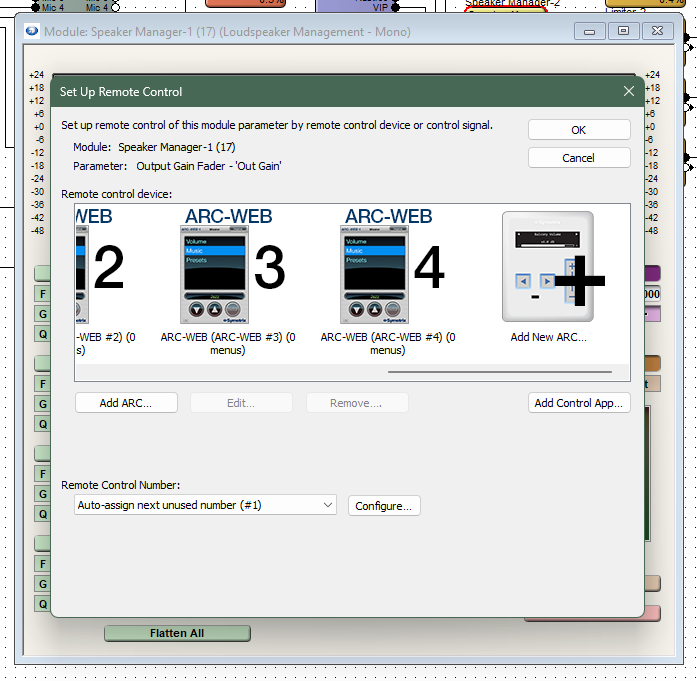The width and height of the screenshot is (697, 681).
Task: Click the module window icon in title bar
Action: point(32,31)
